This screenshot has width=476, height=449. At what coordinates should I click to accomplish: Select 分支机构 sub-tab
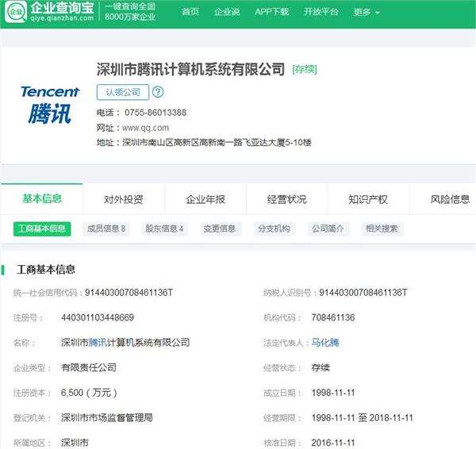(274, 228)
